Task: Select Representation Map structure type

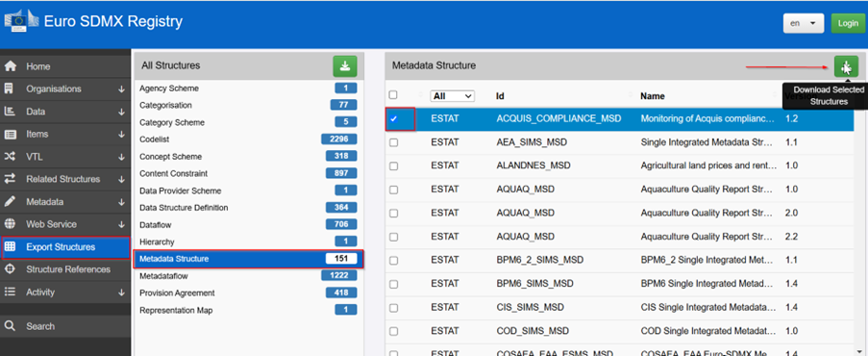Action: [248, 310]
